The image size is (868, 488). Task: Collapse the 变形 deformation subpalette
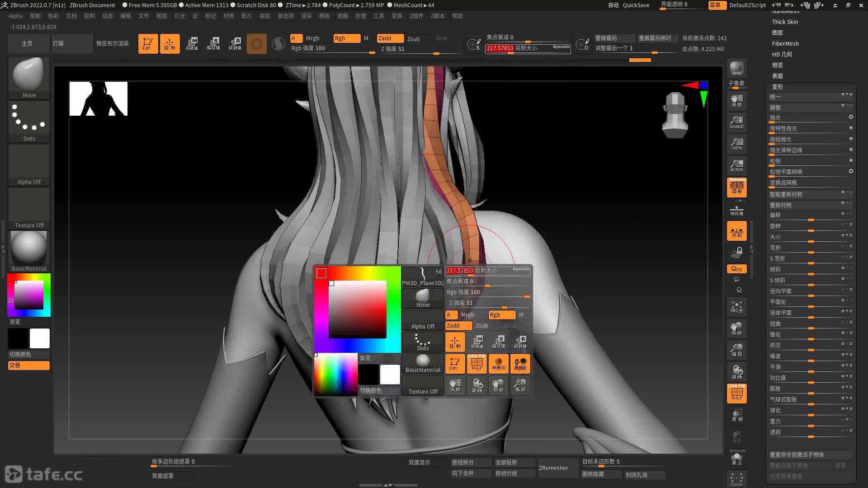click(x=778, y=87)
